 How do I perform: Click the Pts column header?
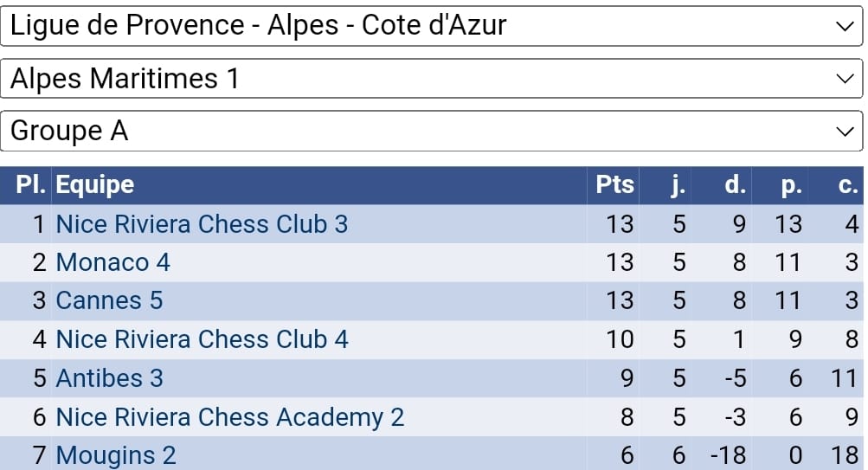pyautogui.click(x=614, y=184)
